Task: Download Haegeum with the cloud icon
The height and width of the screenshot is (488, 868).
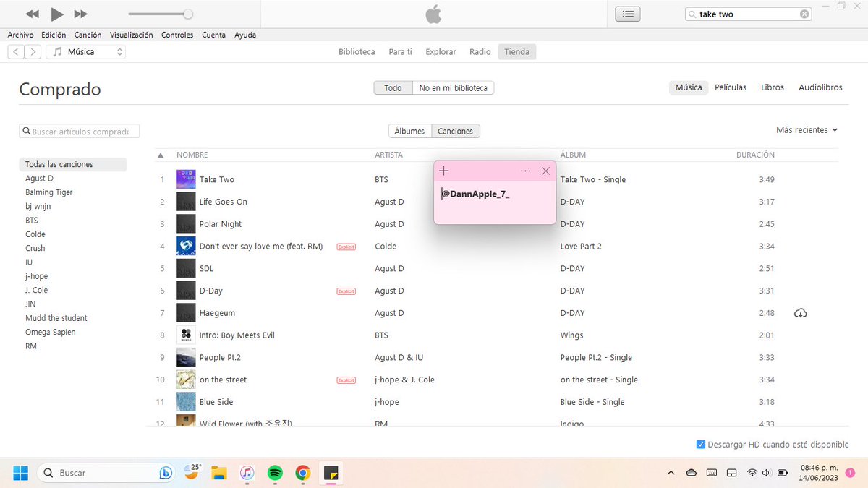Action: tap(800, 313)
